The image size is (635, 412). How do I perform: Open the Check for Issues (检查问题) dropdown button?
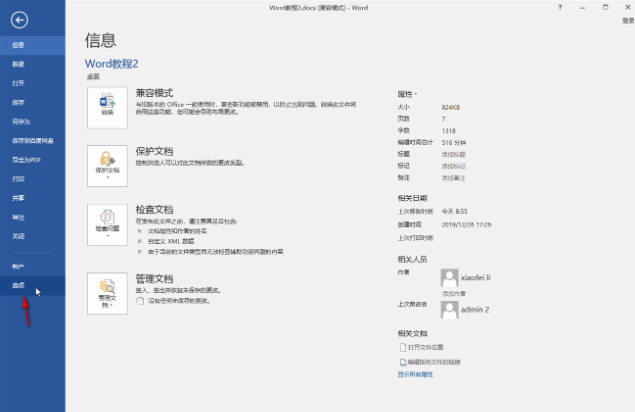coord(107,225)
